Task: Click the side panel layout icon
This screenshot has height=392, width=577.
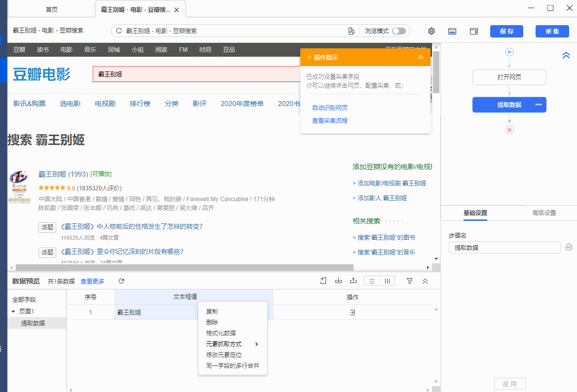Action: [474, 31]
